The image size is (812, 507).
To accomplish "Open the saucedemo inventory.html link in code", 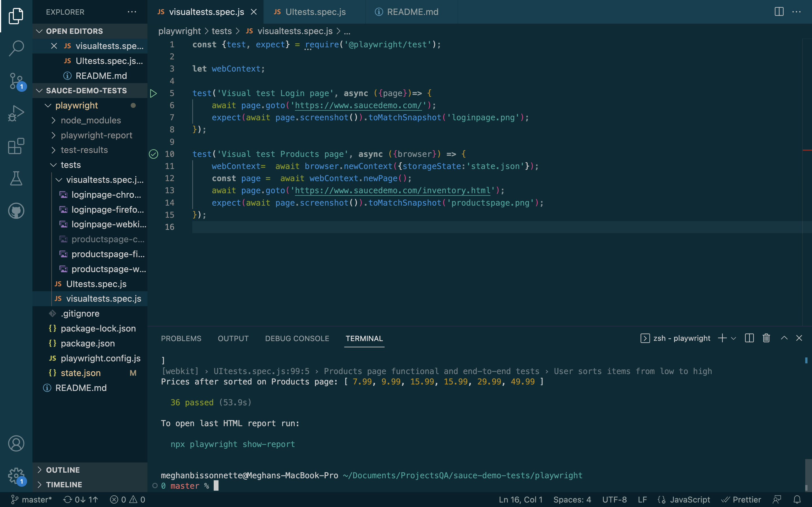I will coord(392,190).
